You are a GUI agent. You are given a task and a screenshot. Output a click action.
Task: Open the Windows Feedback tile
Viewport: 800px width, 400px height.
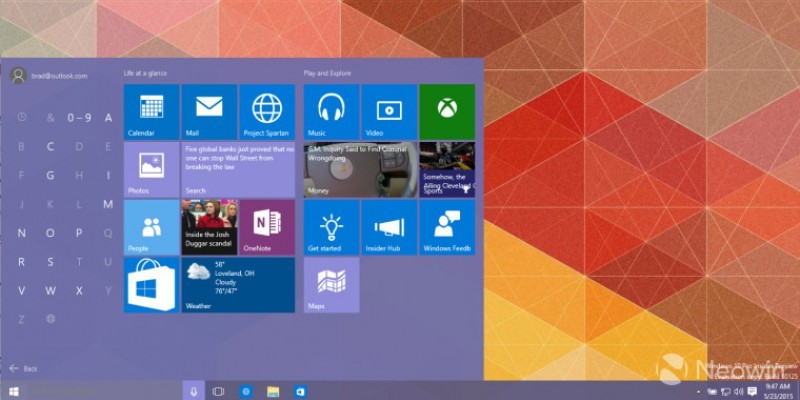(x=447, y=228)
